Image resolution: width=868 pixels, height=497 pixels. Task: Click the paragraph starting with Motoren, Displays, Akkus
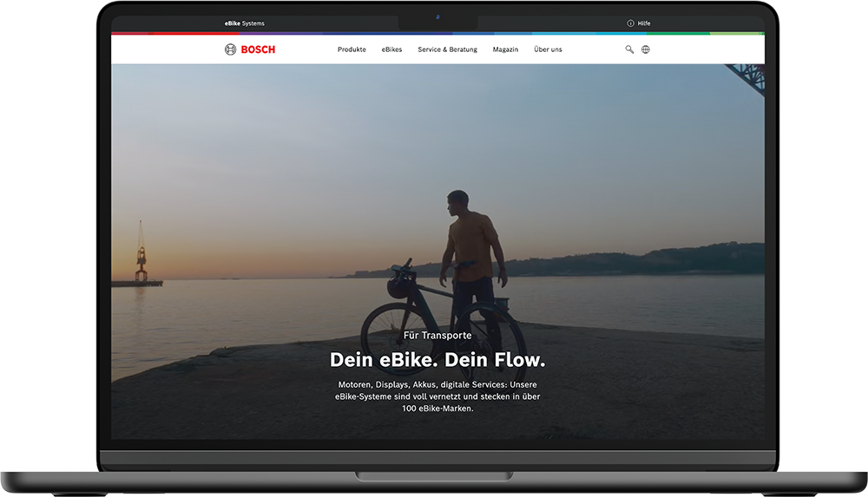(x=437, y=396)
